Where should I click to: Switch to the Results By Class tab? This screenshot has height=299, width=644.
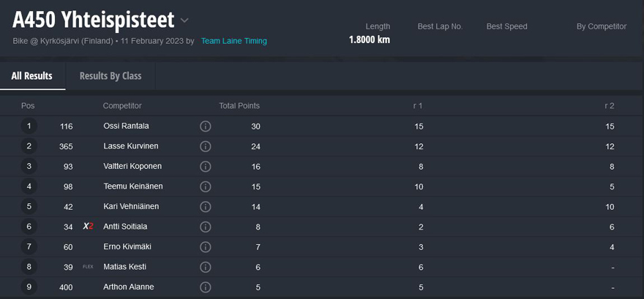coord(111,76)
